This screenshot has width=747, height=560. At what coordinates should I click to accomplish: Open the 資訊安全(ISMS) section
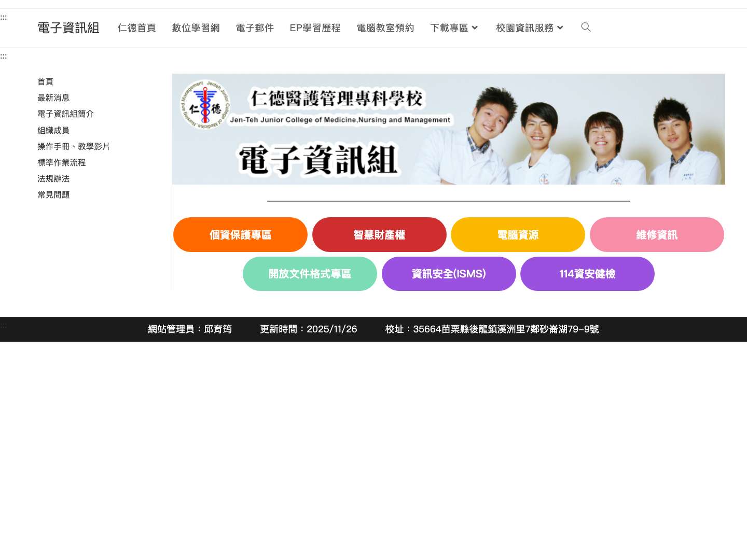pyautogui.click(x=449, y=274)
